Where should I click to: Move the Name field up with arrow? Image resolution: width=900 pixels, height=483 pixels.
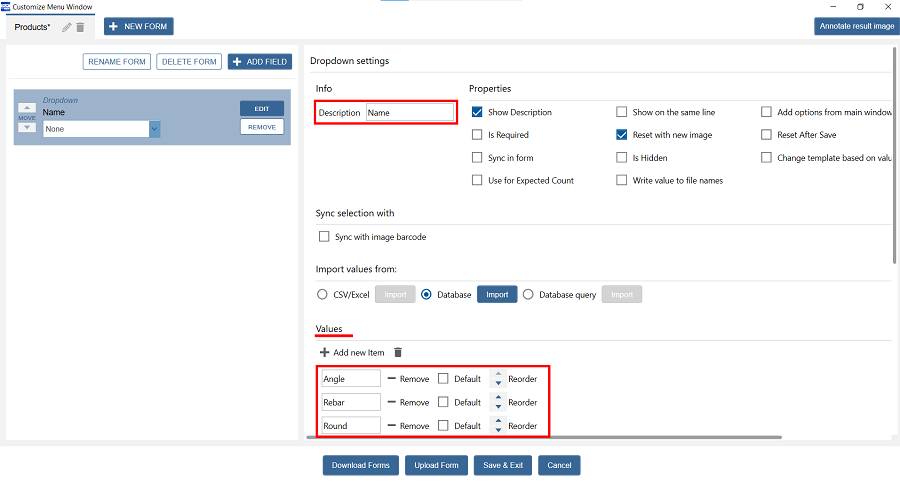(x=27, y=107)
